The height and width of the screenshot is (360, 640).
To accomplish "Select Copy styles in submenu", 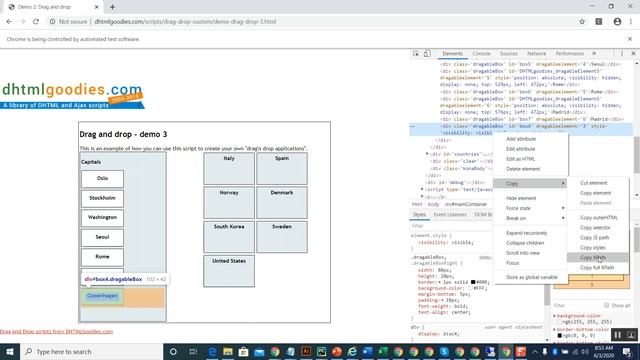I will [593, 248].
